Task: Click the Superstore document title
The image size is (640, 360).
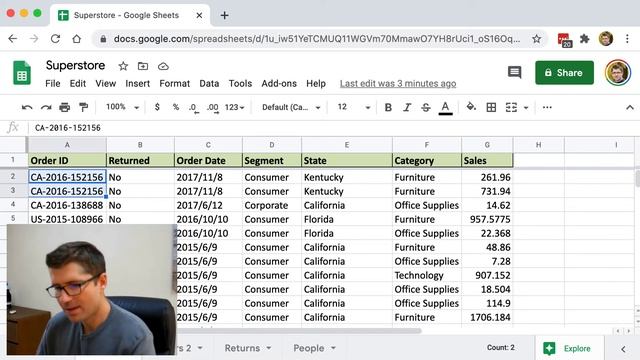Action: tap(75, 65)
